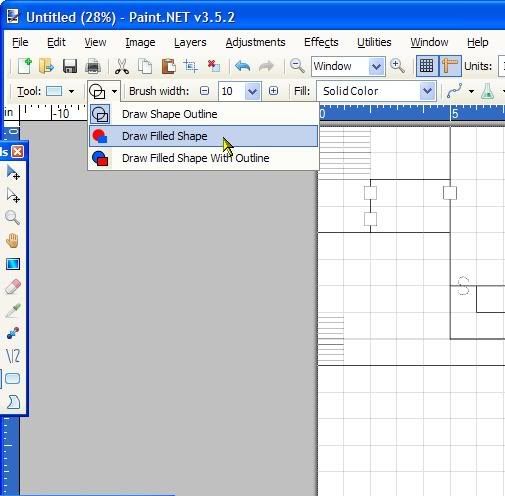The height and width of the screenshot is (496, 505).
Task: Click the greyed Redo arrow
Action: 266,66
